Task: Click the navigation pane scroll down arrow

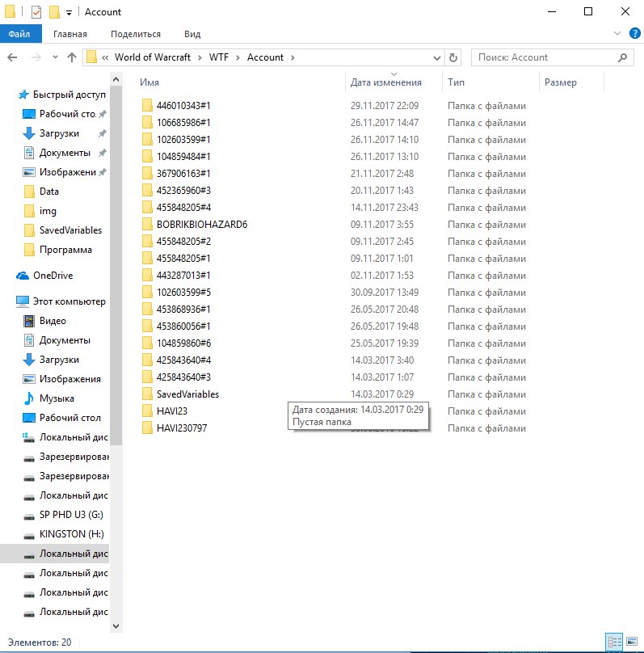Action: [116, 625]
